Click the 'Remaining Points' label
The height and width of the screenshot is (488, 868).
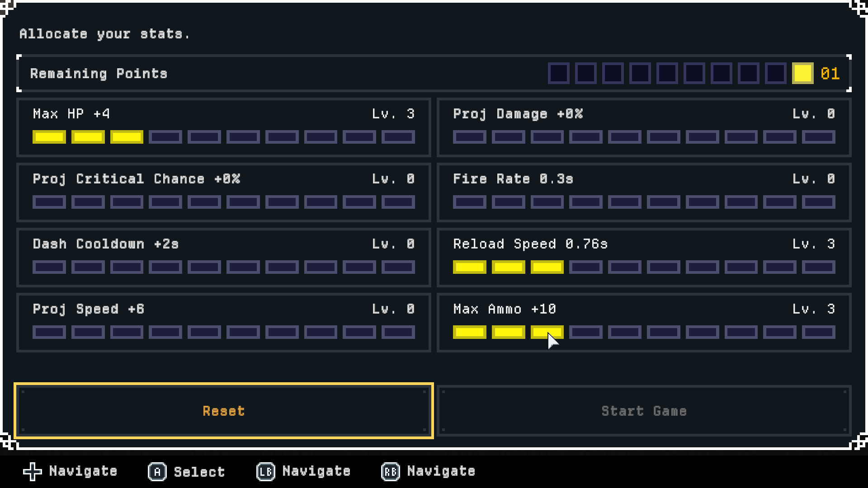pyautogui.click(x=99, y=74)
